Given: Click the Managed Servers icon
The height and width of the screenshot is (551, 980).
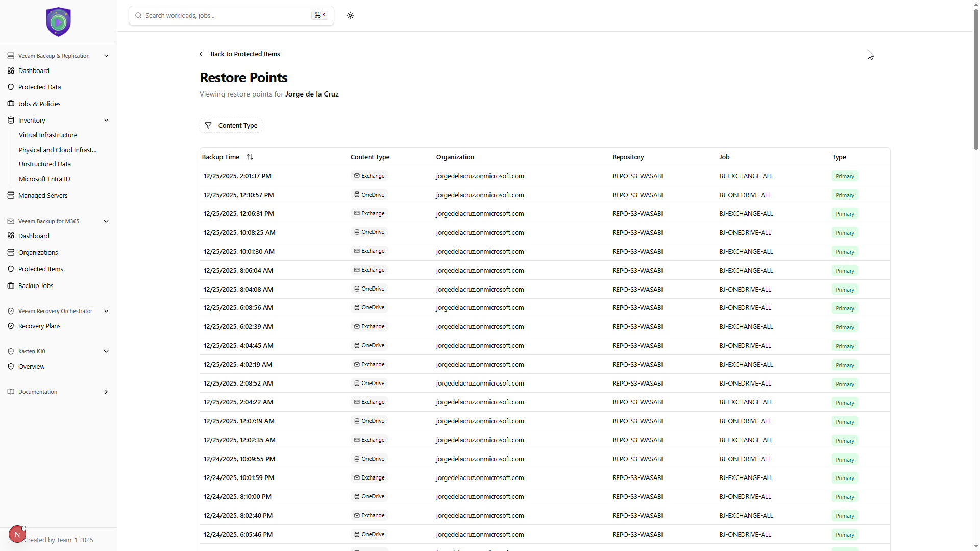Looking at the screenshot, I should (x=11, y=195).
